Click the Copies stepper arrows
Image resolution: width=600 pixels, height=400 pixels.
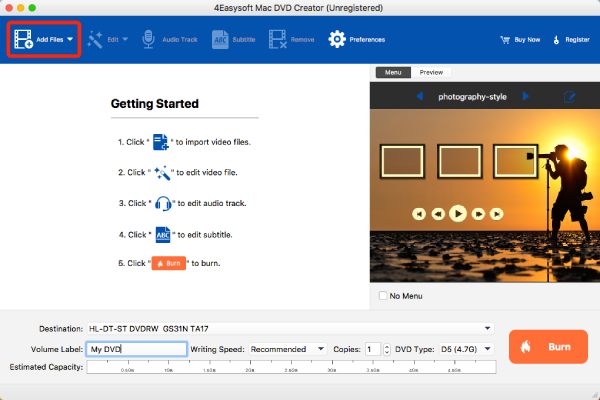[386, 349]
